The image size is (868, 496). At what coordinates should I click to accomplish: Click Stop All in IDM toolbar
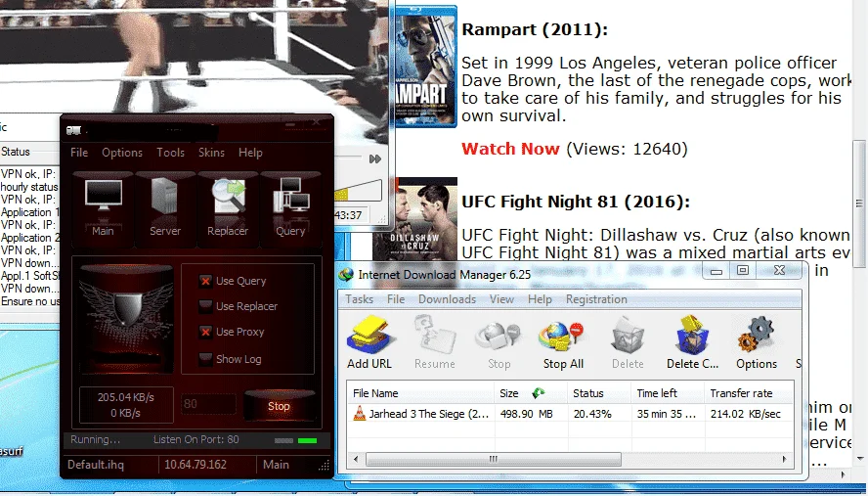(563, 342)
